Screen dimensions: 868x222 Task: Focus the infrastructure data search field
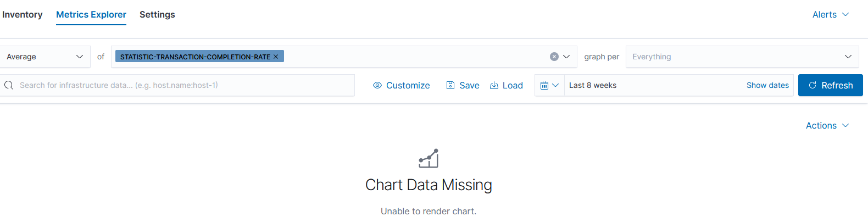(181, 85)
